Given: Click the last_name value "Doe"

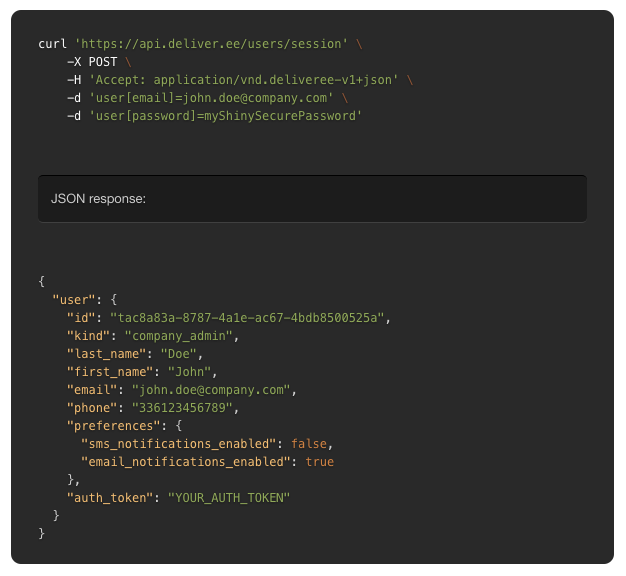Looking at the screenshot, I should (x=179, y=354).
